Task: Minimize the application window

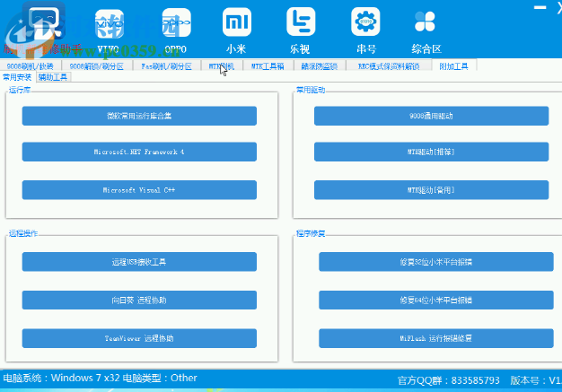Action: point(540,7)
